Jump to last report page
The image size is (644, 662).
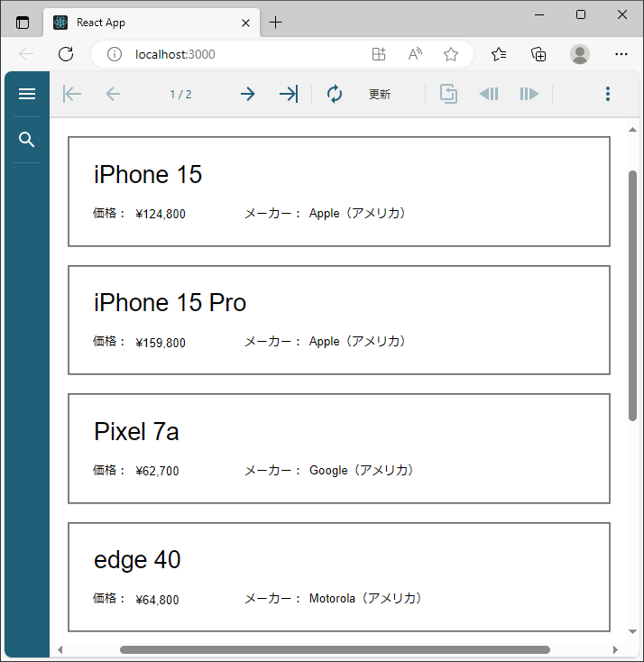click(x=289, y=94)
